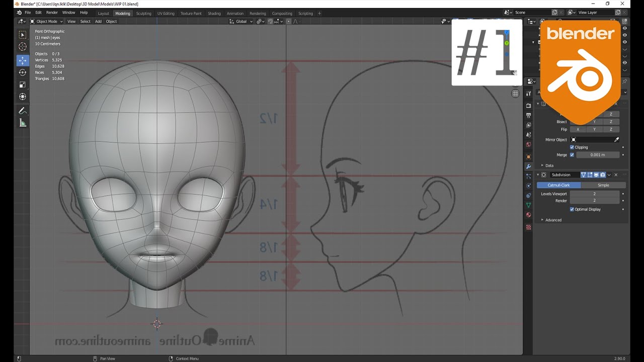Open the Physics properties tab
Image resolution: width=644 pixels, height=362 pixels.
tap(528, 186)
